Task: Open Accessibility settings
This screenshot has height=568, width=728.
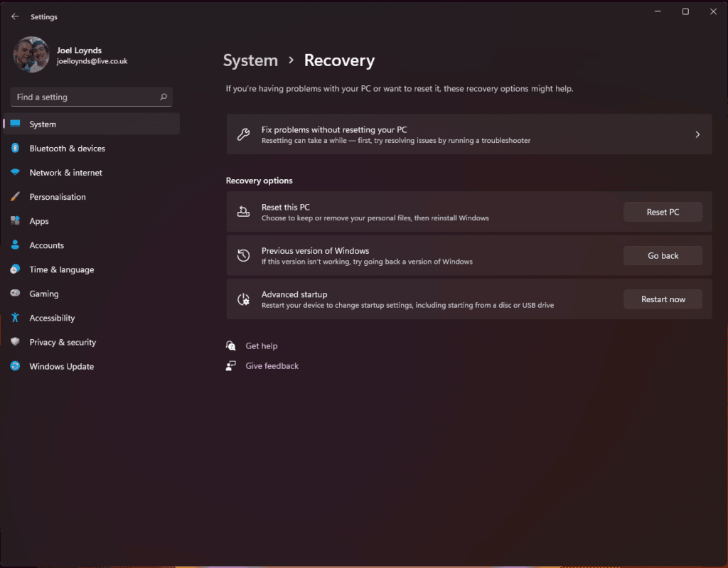Action: point(92,318)
